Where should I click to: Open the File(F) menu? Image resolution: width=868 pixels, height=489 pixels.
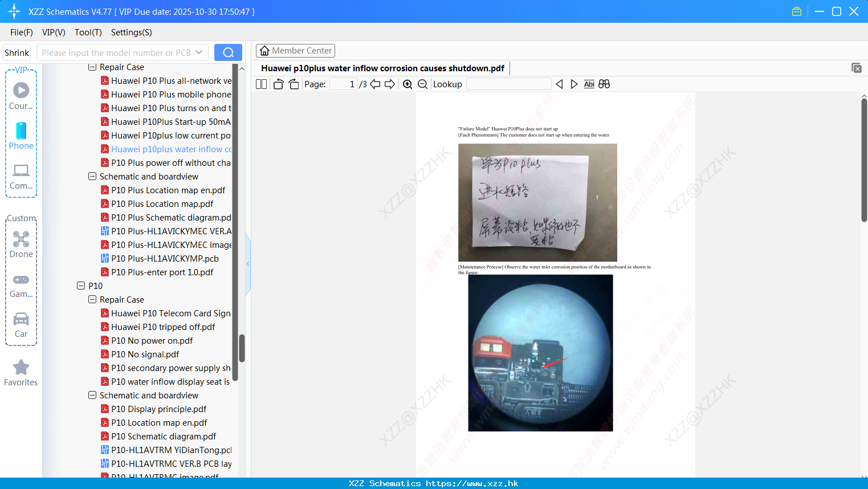coord(22,32)
